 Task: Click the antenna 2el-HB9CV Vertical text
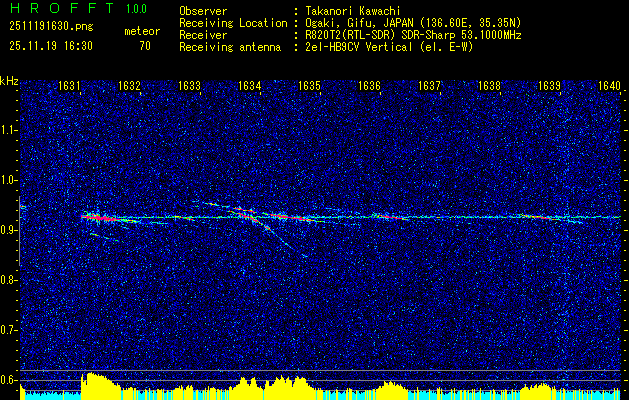pyautogui.click(x=359, y=47)
